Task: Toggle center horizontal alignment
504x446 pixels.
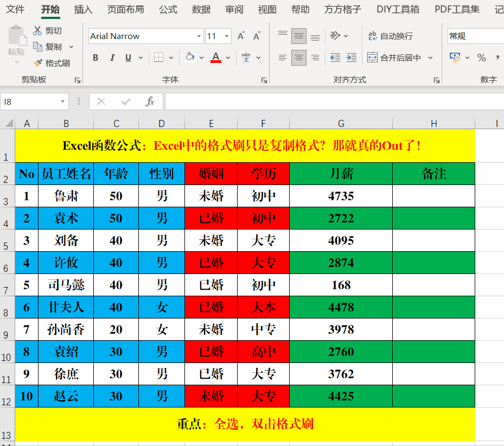Action: tap(299, 58)
